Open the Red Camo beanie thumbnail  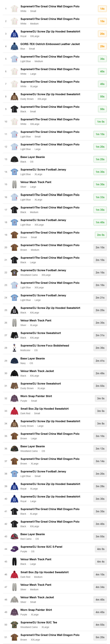click(14, 536)
